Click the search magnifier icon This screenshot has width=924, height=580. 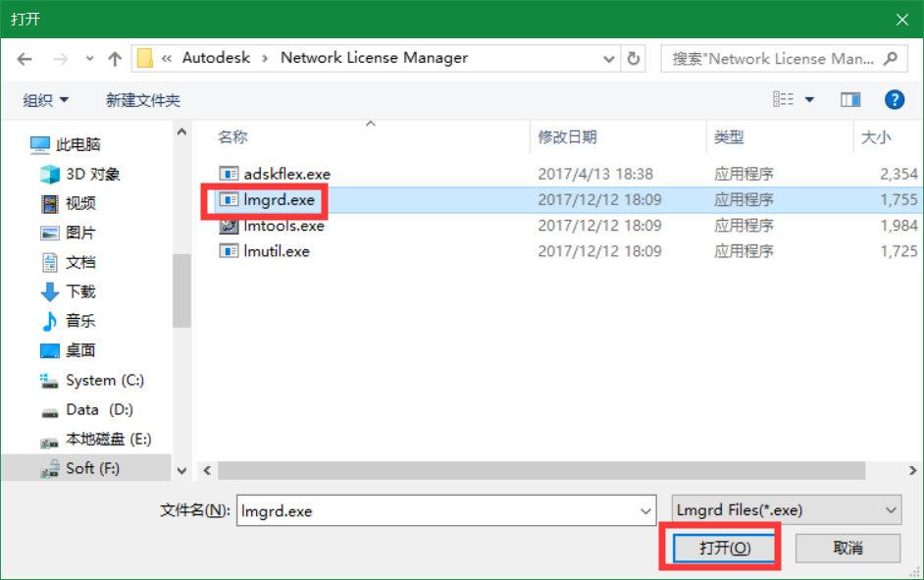(x=891, y=59)
